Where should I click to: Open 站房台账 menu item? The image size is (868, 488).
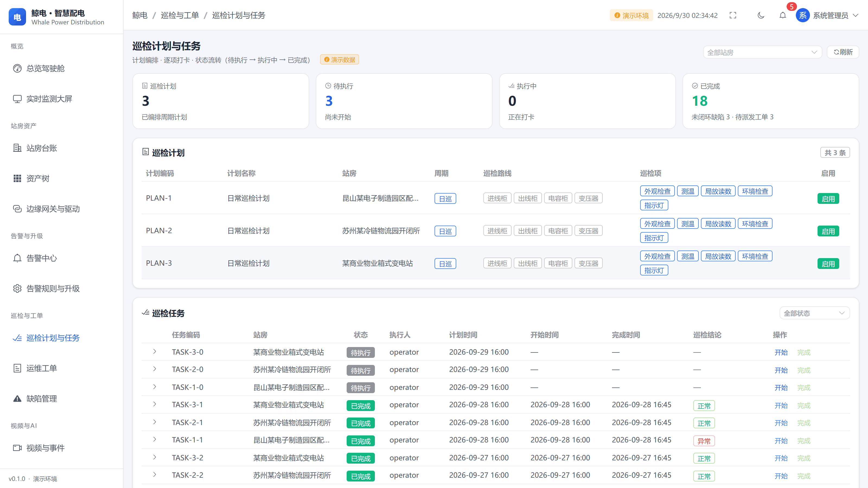tap(62, 148)
